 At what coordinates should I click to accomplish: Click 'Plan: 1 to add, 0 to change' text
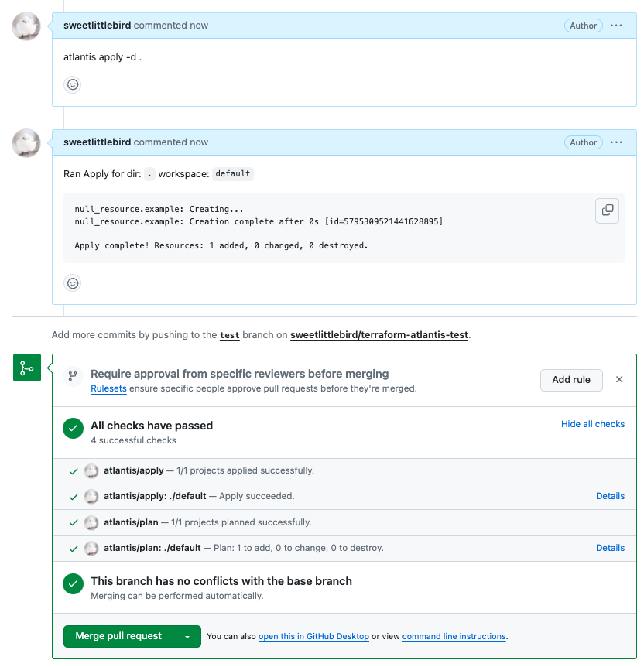pos(298,548)
